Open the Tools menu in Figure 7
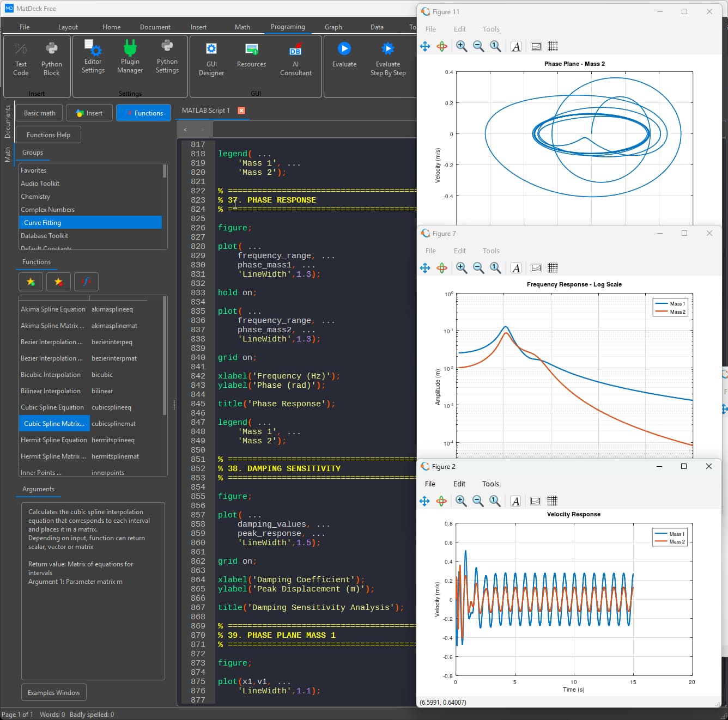728x720 pixels. (x=491, y=251)
